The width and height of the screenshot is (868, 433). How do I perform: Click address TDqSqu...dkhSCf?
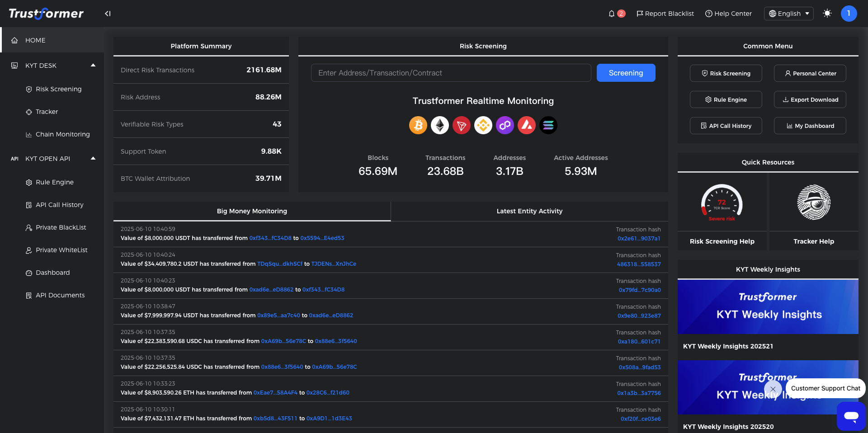click(280, 264)
